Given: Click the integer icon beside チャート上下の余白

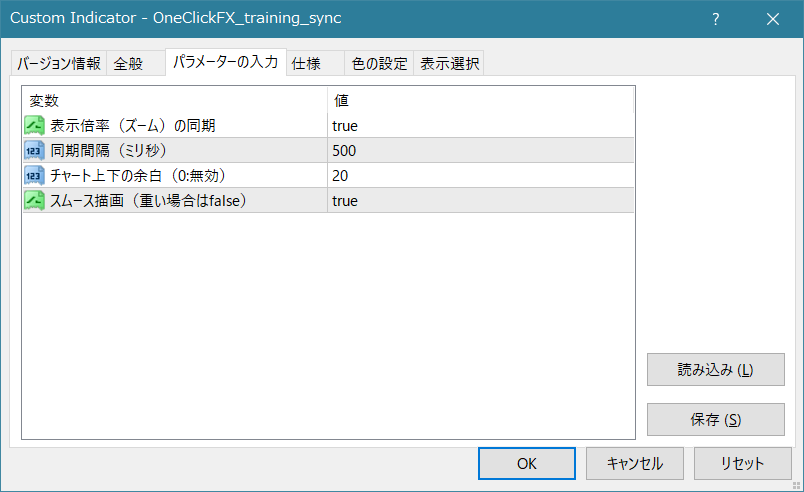Looking at the screenshot, I should pyautogui.click(x=35, y=175).
